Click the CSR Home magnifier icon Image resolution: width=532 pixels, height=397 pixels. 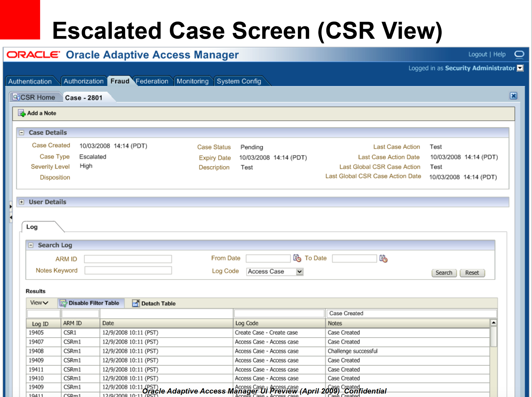coord(16,97)
